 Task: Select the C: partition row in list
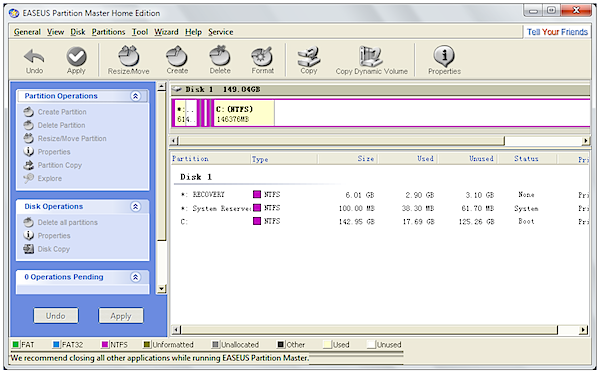pyautogui.click(x=381, y=222)
